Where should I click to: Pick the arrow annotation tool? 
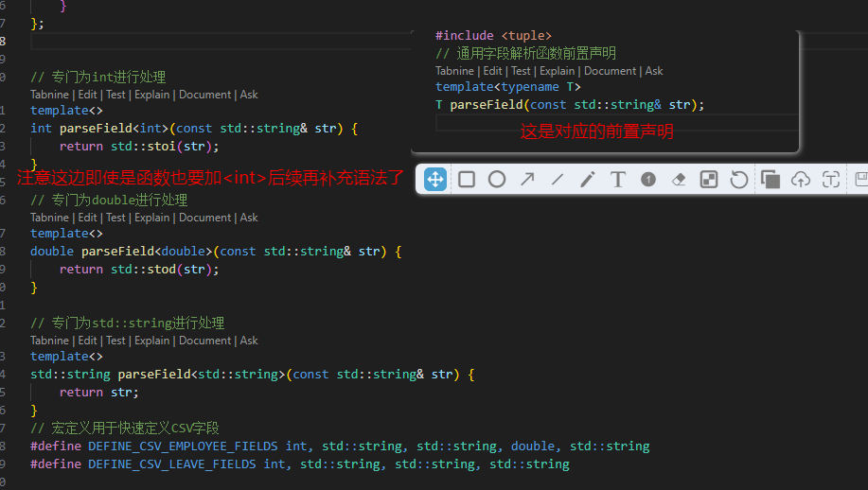[527, 179]
